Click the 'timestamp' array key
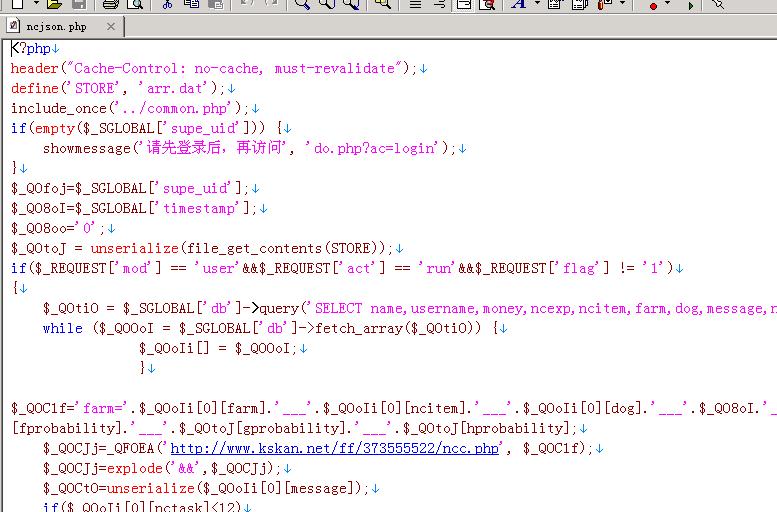 coord(199,208)
